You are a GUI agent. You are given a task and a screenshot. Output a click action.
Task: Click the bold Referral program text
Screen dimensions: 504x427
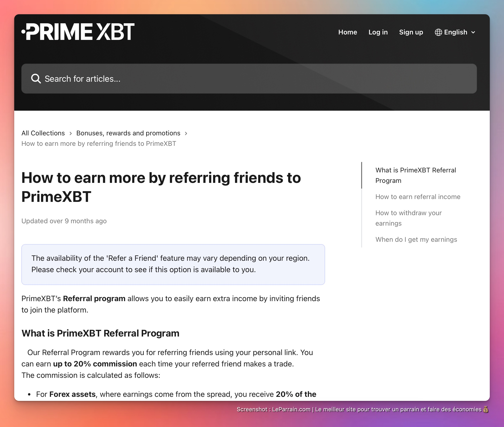pyautogui.click(x=94, y=299)
